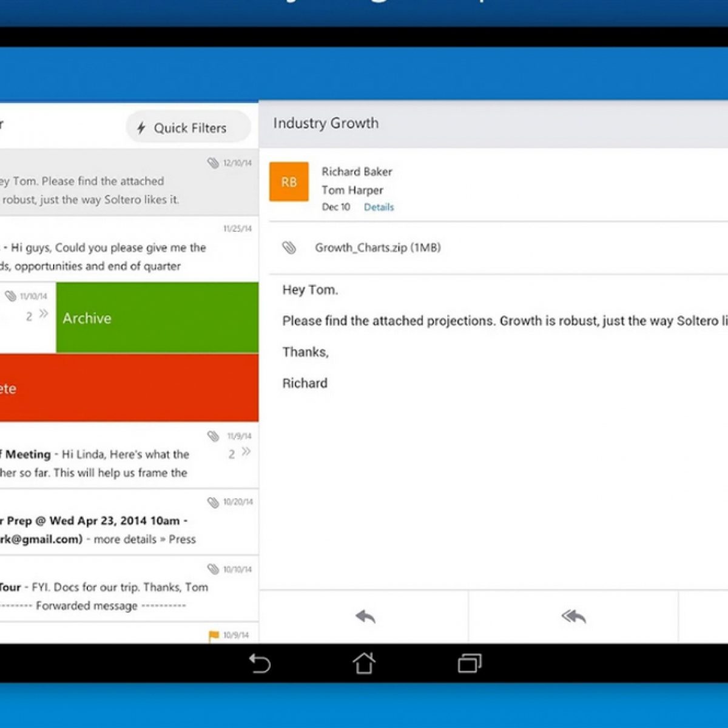Click the lightning bolt in Quick Filters
Screen dimensions: 728x728
point(141,128)
